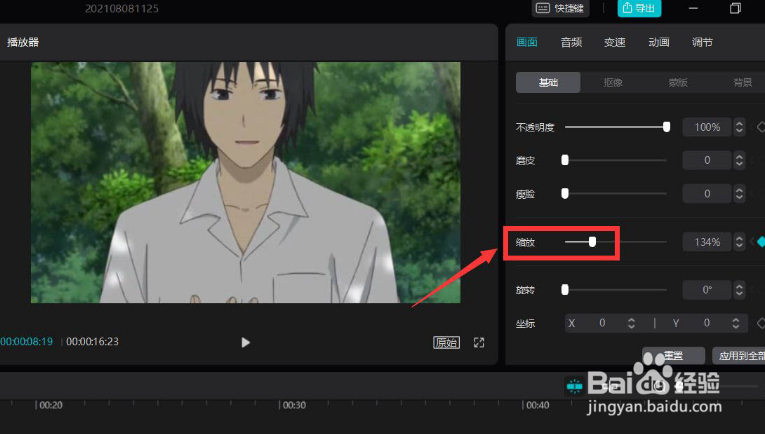
Task: Select the 蒙版 mask sub-tab
Action: pyautogui.click(x=678, y=82)
